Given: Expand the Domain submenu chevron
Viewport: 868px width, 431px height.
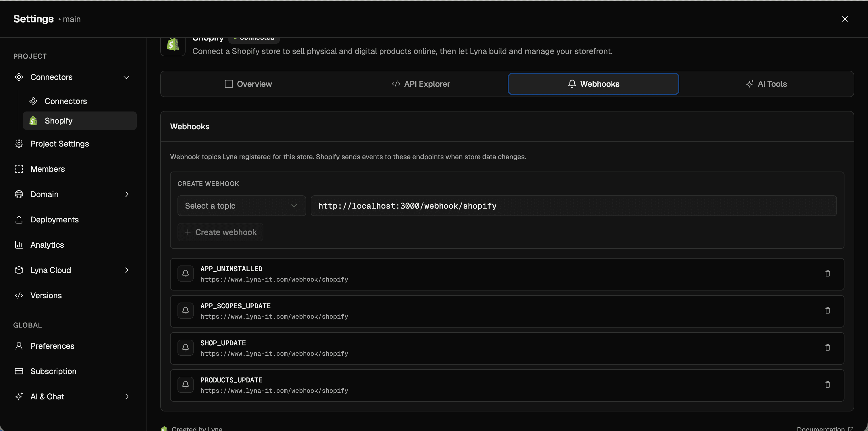Looking at the screenshot, I should [x=127, y=195].
